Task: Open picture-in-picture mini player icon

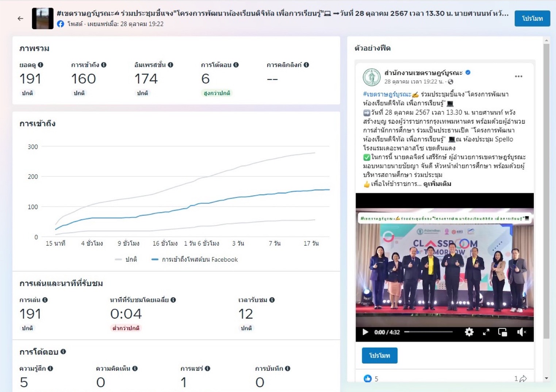Action: [x=503, y=332]
